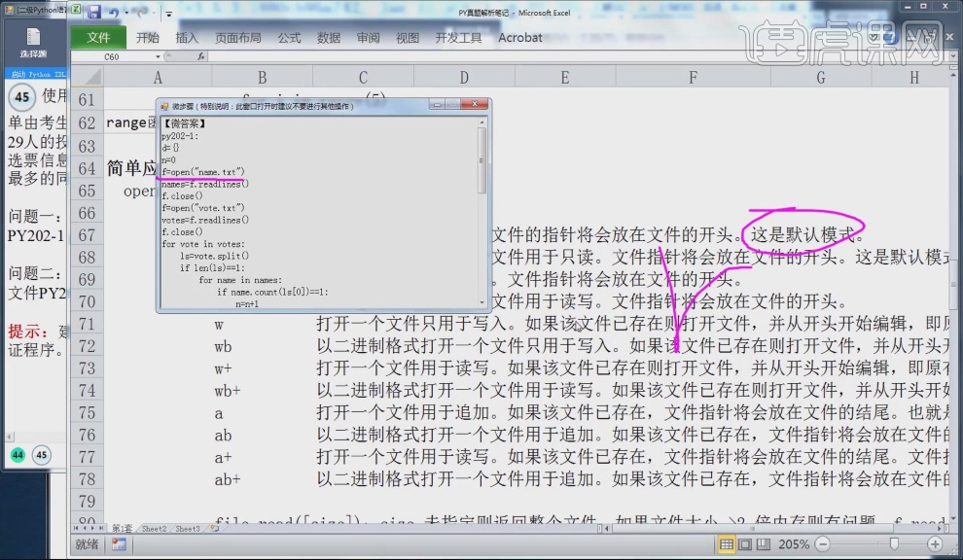Select column E header
This screenshot has height=560, width=963.
(564, 77)
